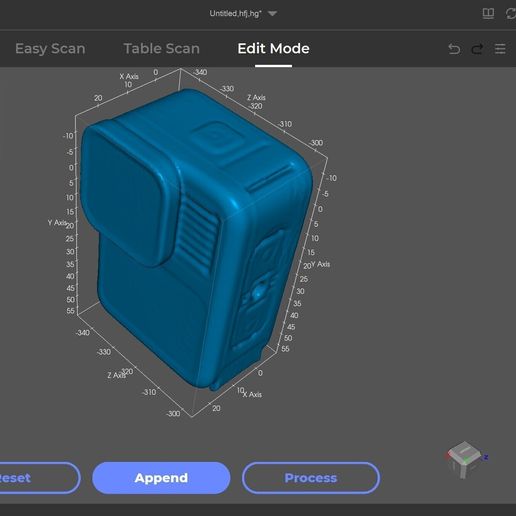Screen dimensions: 516x516
Task: Click the redo arrow icon
Action: [477, 49]
